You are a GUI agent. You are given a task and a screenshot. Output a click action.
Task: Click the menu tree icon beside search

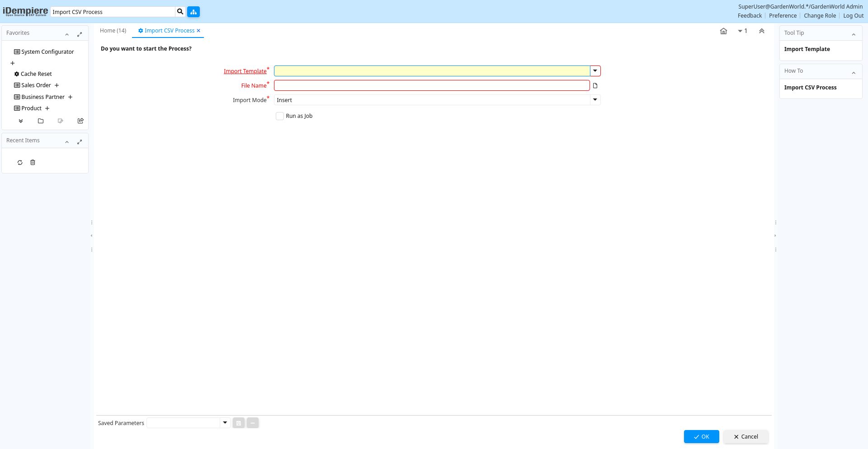pyautogui.click(x=193, y=12)
